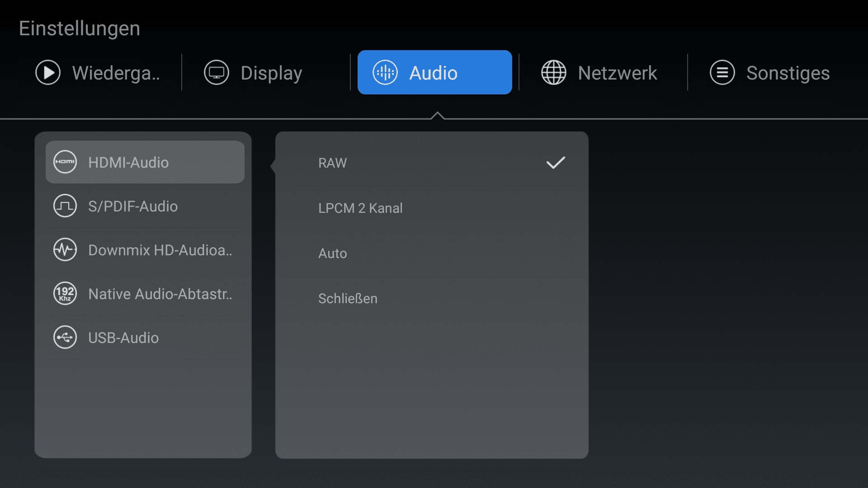This screenshot has height=488, width=868.
Task: Choose LPCM 2 Kanal output
Action: (360, 208)
